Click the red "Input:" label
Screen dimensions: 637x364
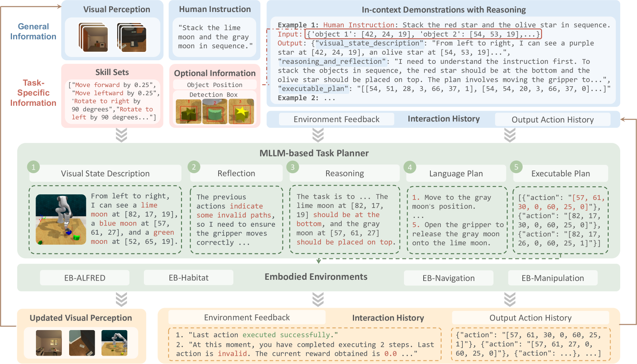pos(290,34)
